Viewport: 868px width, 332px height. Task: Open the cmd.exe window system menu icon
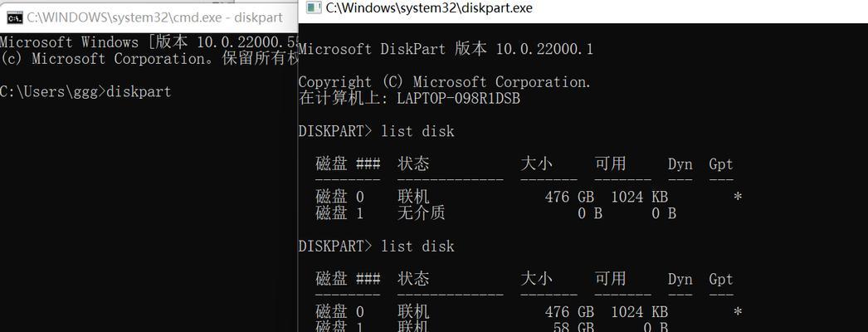coord(15,17)
